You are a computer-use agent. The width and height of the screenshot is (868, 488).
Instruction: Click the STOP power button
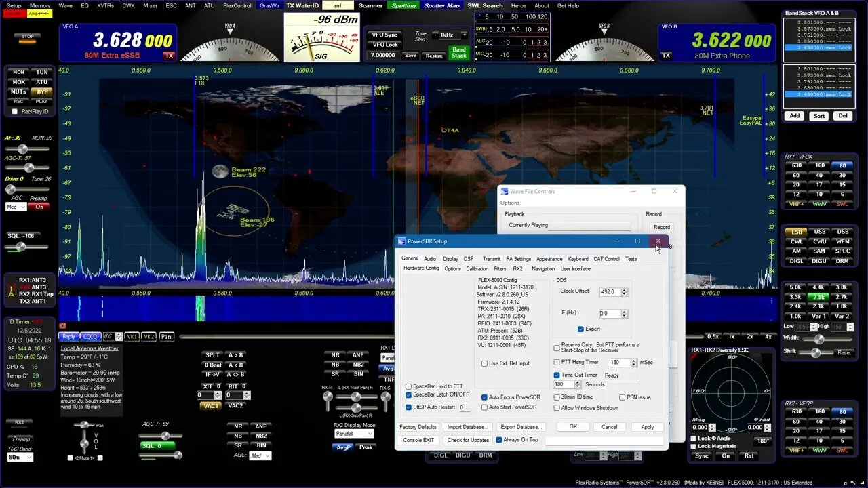28,37
